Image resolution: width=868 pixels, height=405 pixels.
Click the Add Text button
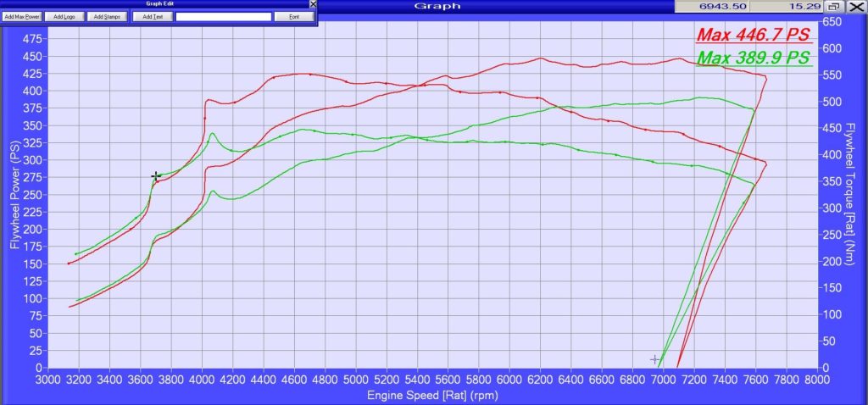click(x=153, y=16)
